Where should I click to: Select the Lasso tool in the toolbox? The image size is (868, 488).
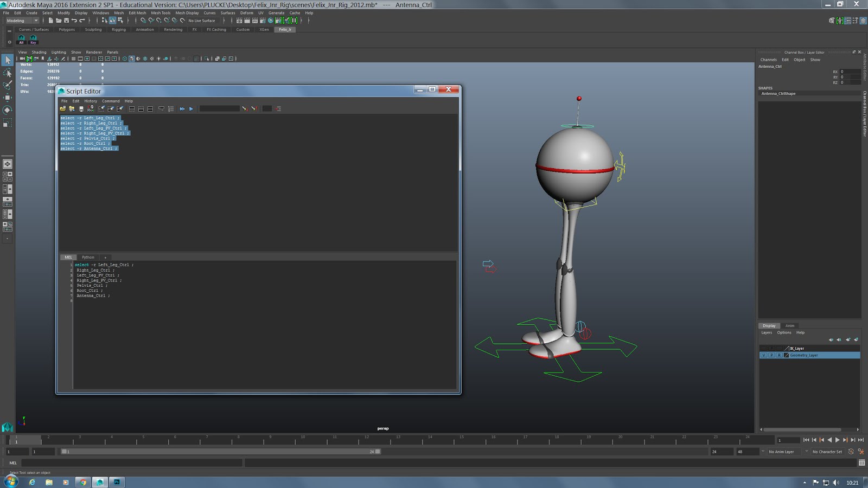click(x=8, y=73)
